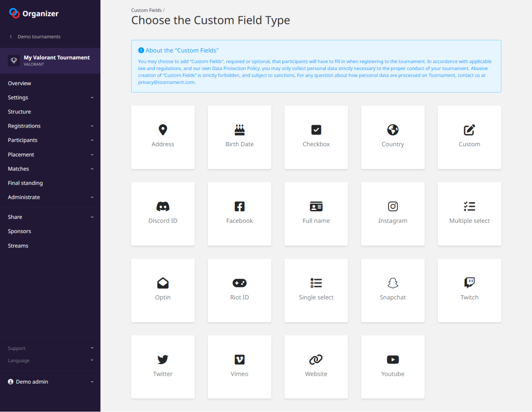Select the Birth Date cake icon

(x=239, y=130)
